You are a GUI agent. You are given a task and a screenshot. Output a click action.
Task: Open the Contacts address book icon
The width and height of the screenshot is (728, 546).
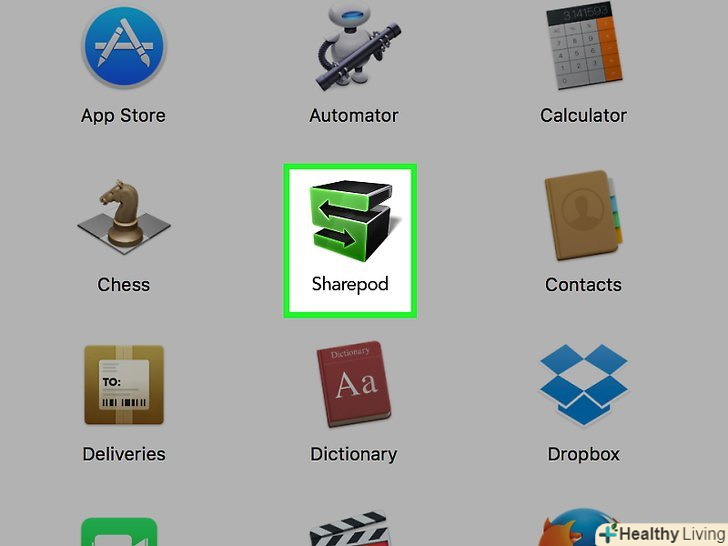point(584,215)
